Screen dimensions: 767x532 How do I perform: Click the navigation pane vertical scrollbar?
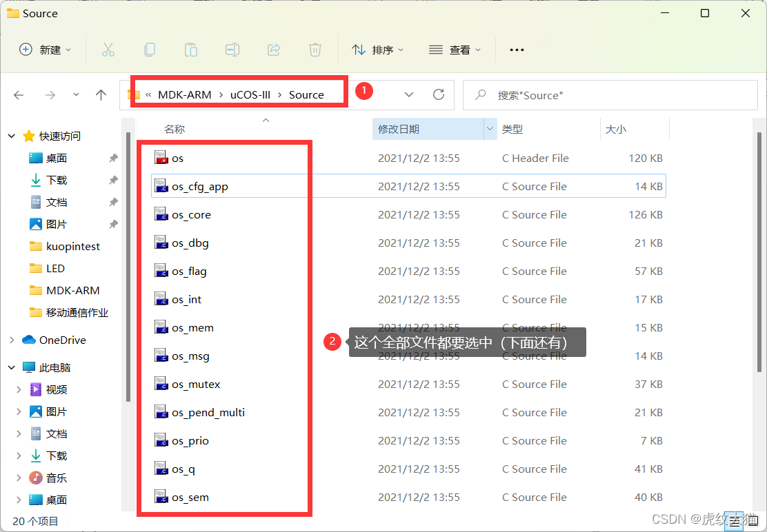[128, 266]
